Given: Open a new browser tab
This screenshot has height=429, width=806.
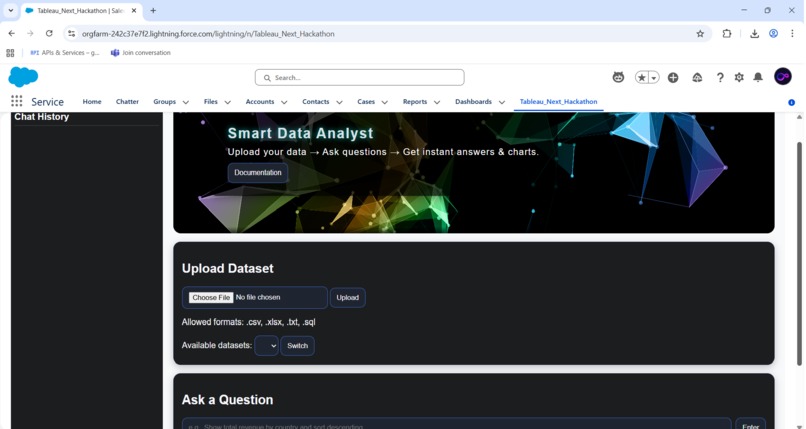Looking at the screenshot, I should click(153, 10).
